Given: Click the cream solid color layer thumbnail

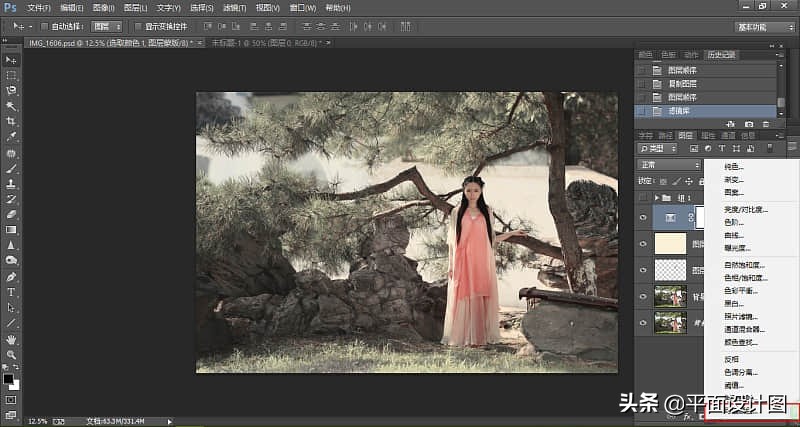Looking at the screenshot, I should point(668,243).
